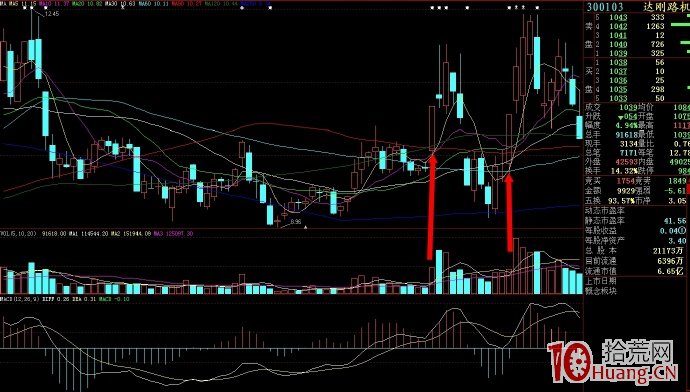Click sell-5 volume 333

click(657, 17)
